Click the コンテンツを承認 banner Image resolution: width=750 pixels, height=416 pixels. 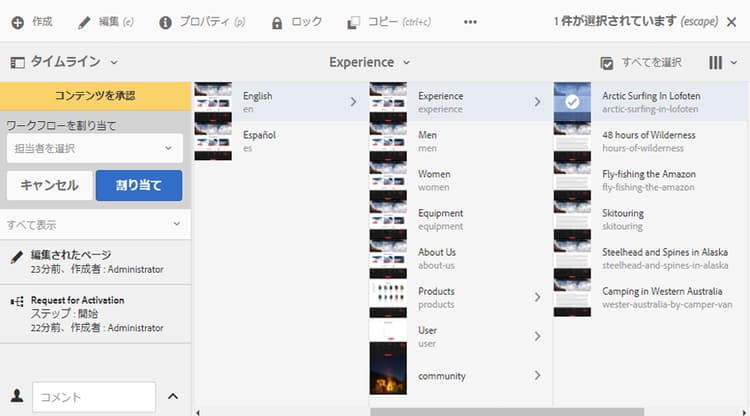(x=95, y=96)
